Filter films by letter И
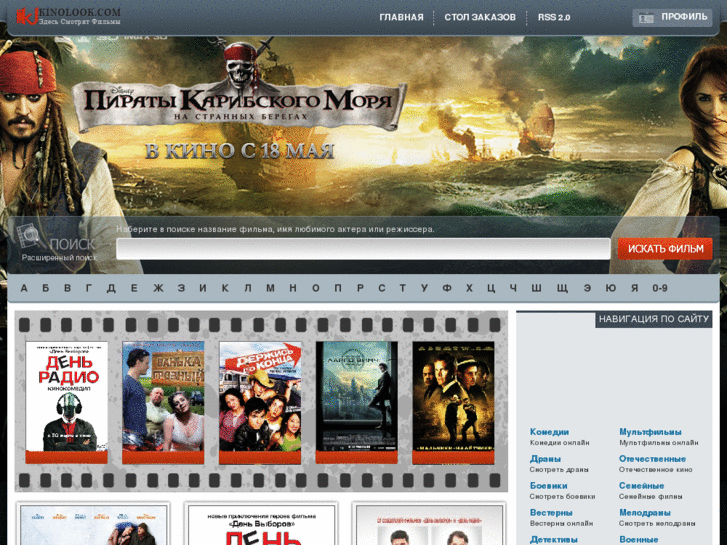Image resolution: width=727 pixels, height=545 pixels. [203, 289]
